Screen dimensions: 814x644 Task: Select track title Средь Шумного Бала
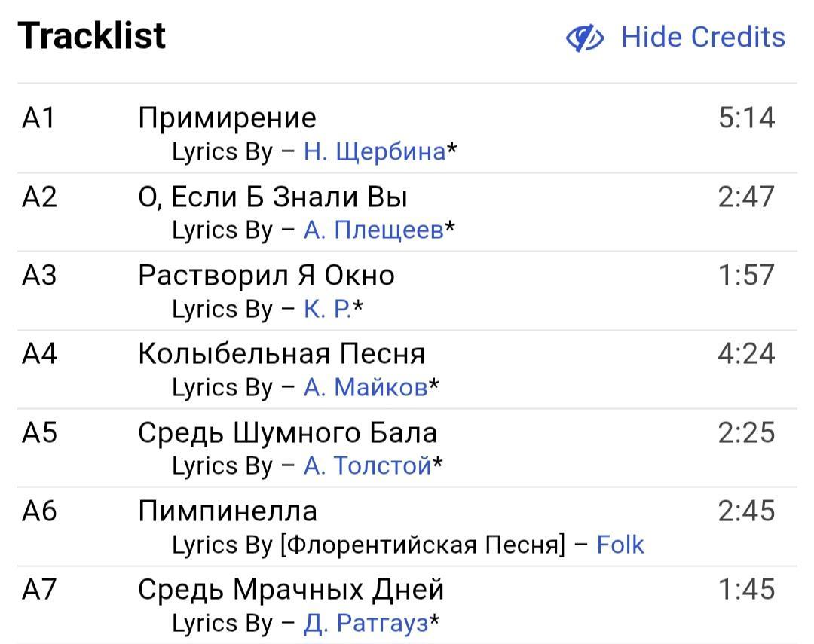point(287,432)
